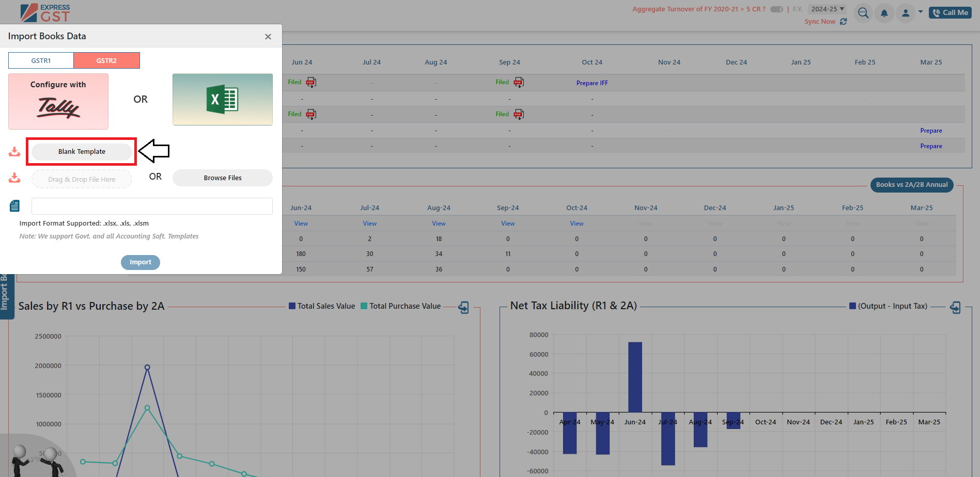Click the cell value "180" under Jun-24

(x=301, y=254)
